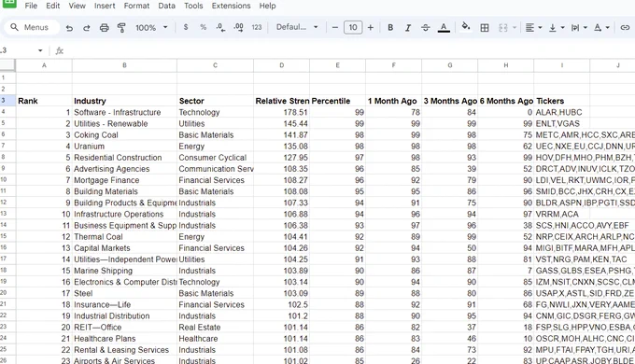Click the Merge cells icon

click(503, 27)
